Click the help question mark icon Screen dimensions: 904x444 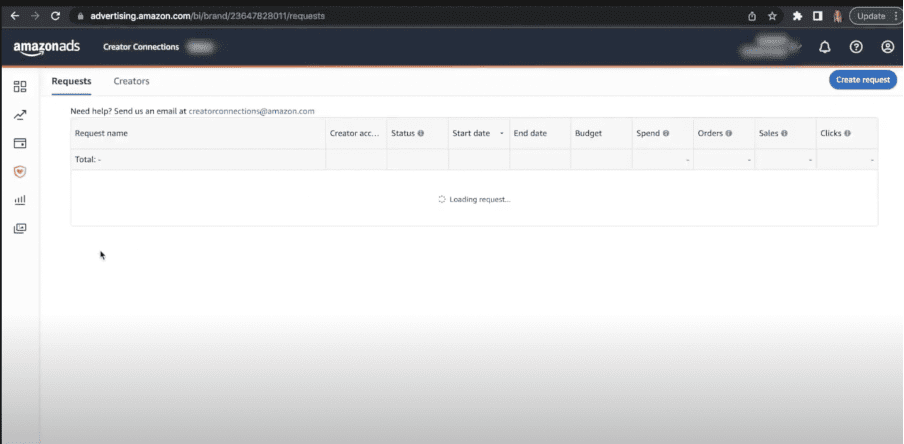[x=856, y=47]
